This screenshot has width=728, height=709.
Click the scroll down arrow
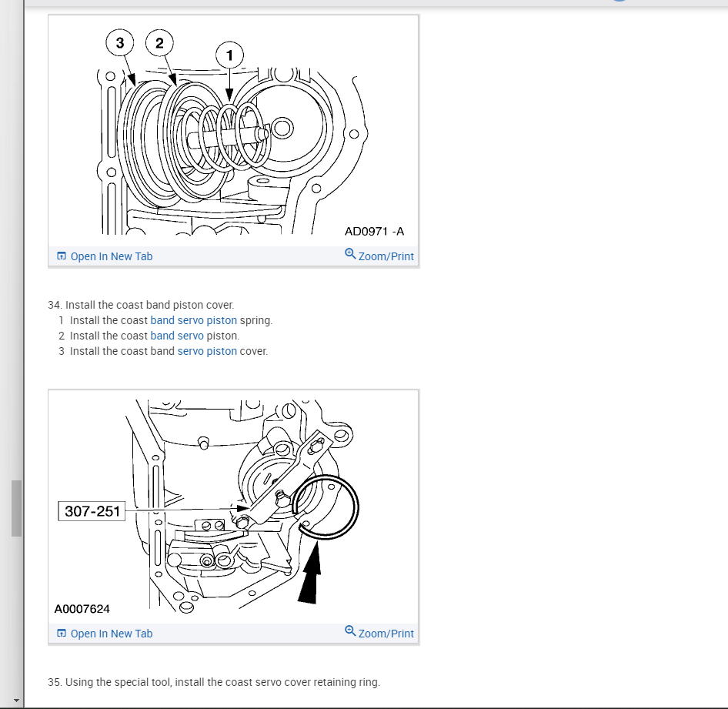coord(16,701)
